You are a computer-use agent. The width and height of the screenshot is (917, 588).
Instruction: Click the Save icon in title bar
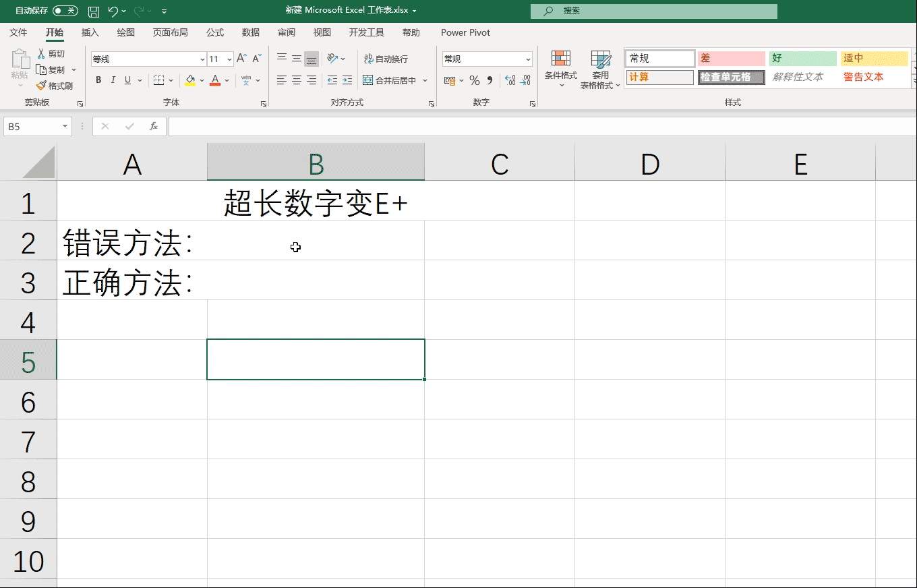[x=94, y=11]
